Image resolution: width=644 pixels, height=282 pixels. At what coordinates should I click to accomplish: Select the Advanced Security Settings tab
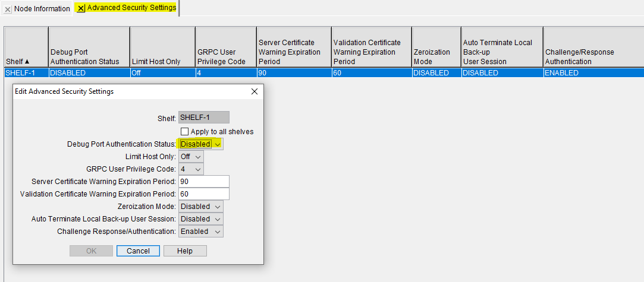point(131,8)
